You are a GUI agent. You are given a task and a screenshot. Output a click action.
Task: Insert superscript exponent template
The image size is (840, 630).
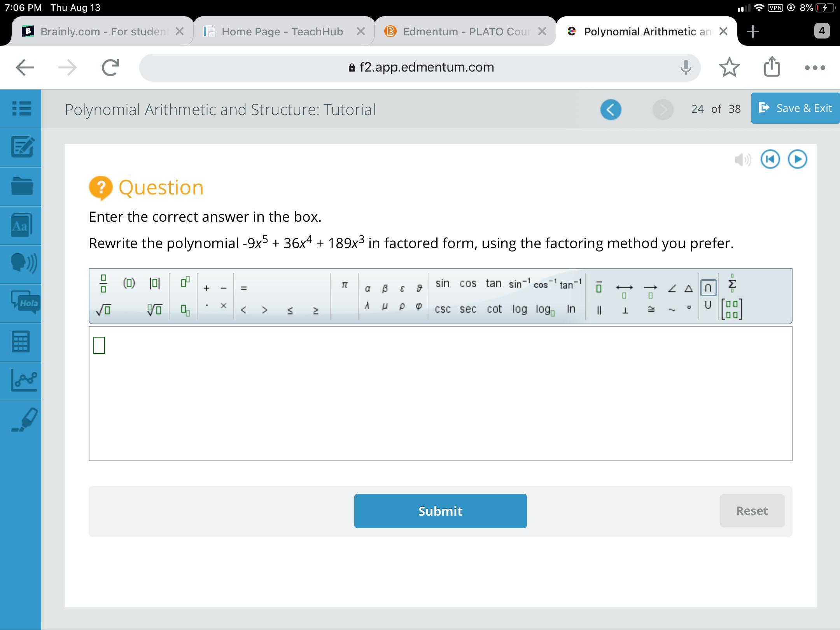coord(185,282)
